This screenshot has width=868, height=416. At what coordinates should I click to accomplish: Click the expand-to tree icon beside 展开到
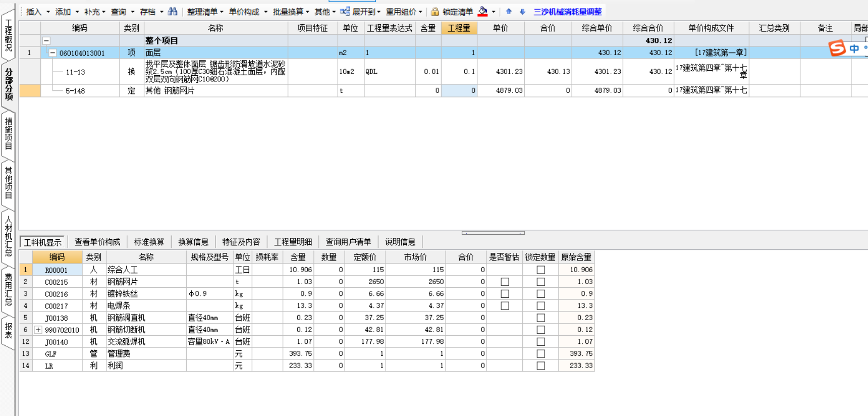(x=345, y=11)
